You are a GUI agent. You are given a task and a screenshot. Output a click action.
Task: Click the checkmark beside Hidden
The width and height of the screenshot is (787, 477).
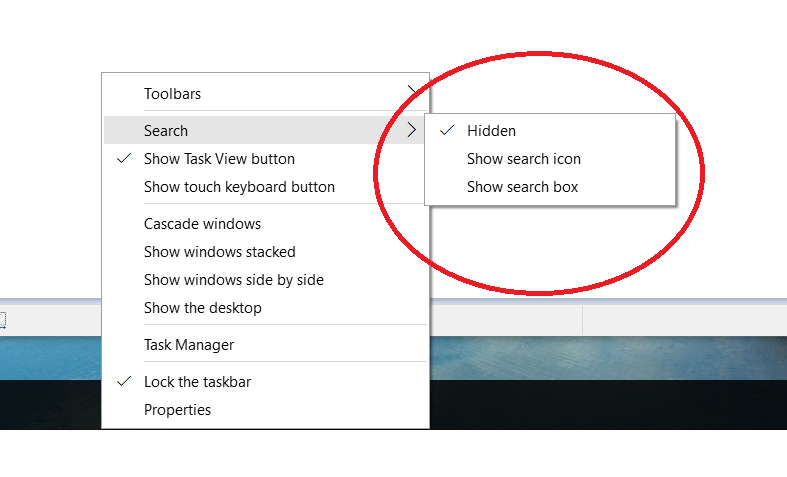coord(446,130)
